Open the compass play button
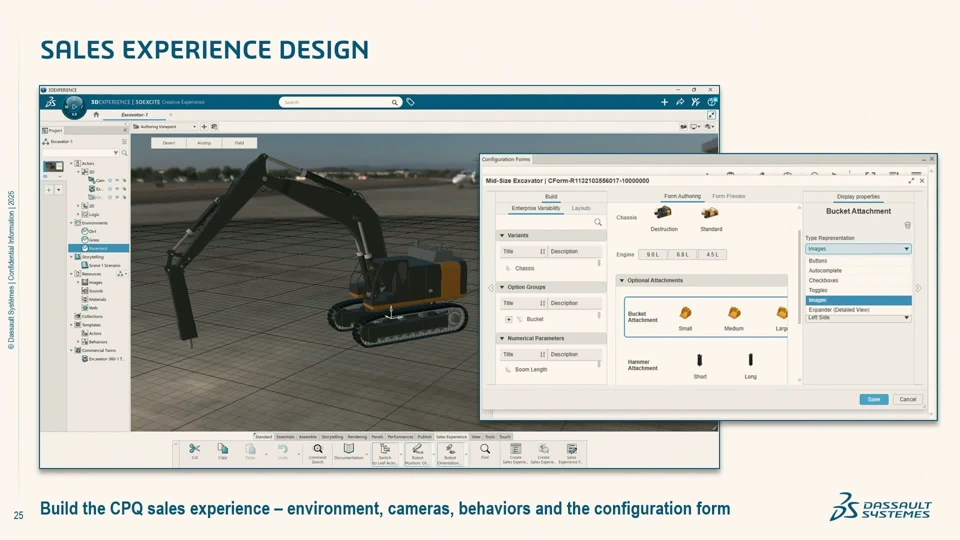 pos(73,107)
